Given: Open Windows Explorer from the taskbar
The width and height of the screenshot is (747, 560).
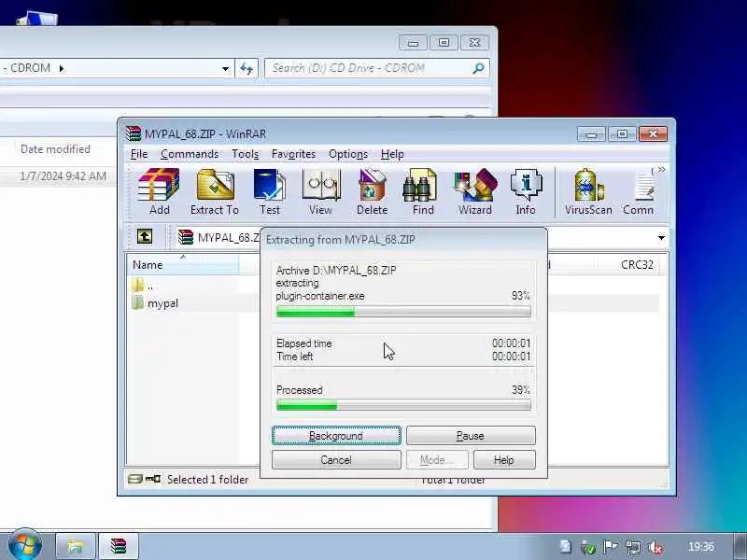Looking at the screenshot, I should point(76,546).
